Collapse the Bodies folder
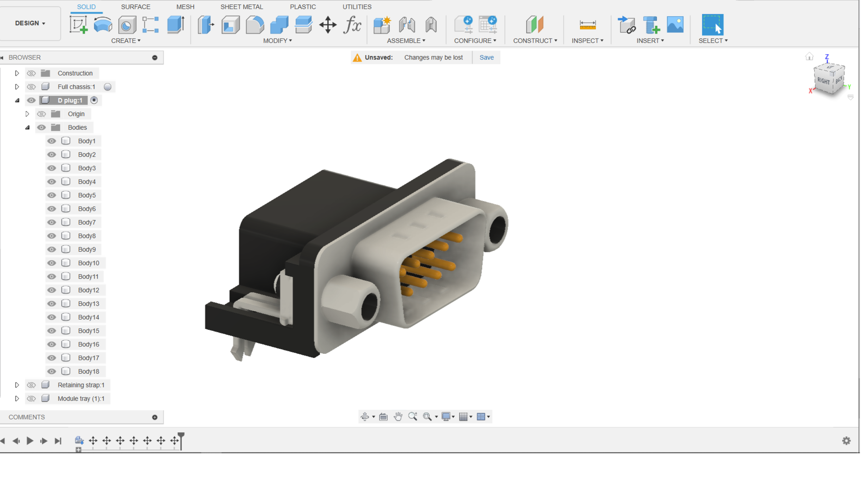868x488 pixels. [x=27, y=127]
